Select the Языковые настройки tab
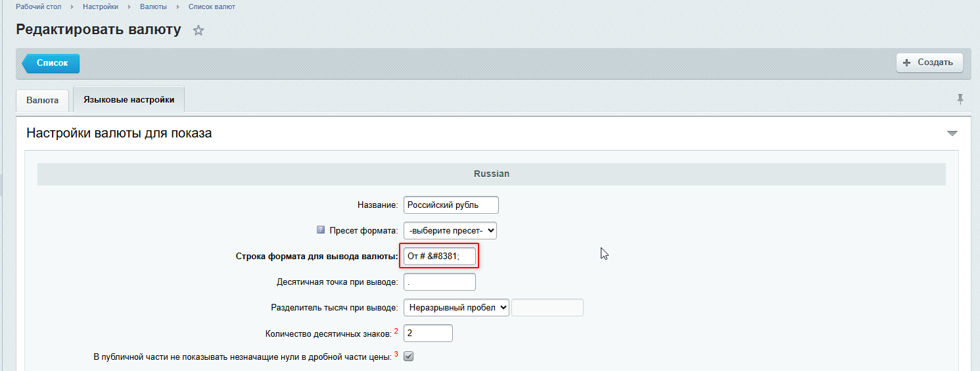 (129, 100)
